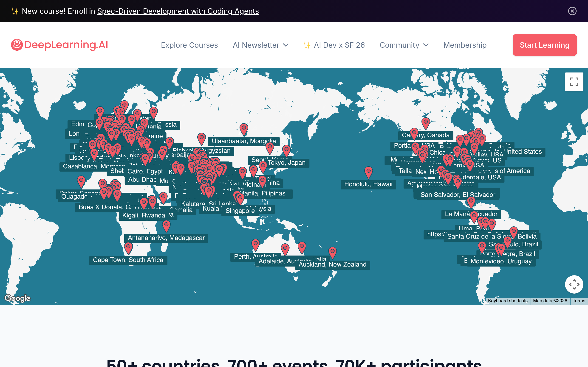Click the DeepLearning.AI logo
Screen dimensions: 588x367
[x=59, y=45]
